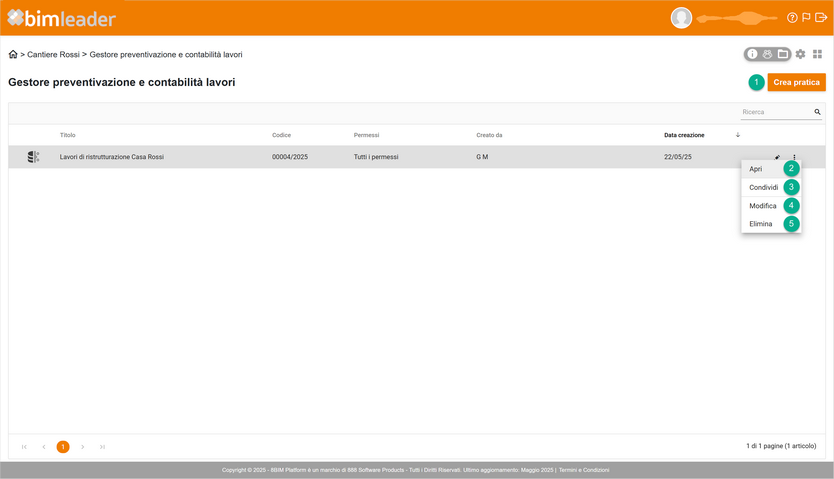Open the apps grid icon
The height and width of the screenshot is (479, 834).
coord(818,54)
